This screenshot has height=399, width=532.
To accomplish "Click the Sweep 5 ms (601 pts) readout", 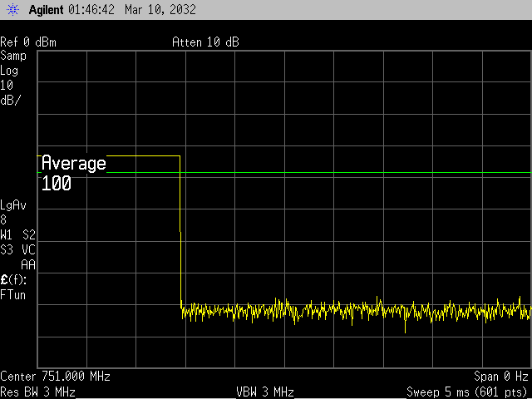I will (x=466, y=392).
